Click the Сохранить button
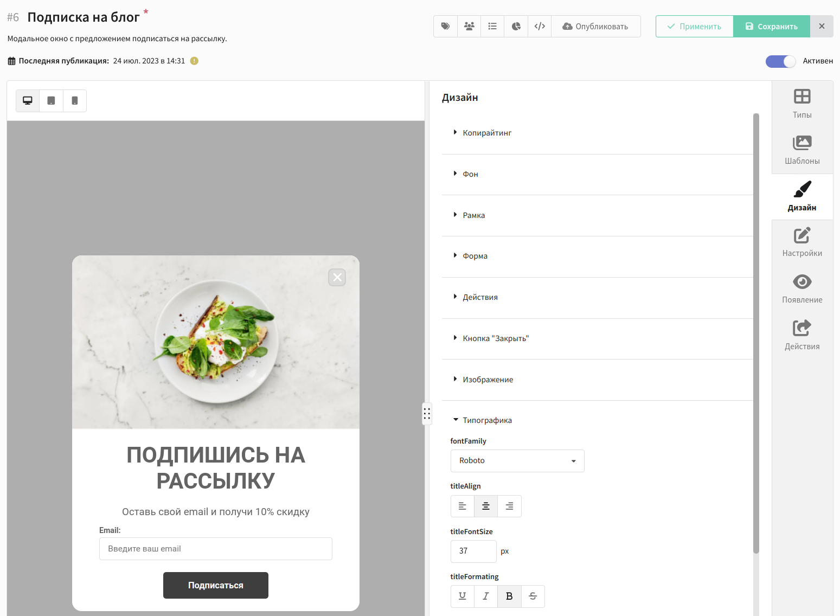This screenshot has height=616, width=840. 771,26
